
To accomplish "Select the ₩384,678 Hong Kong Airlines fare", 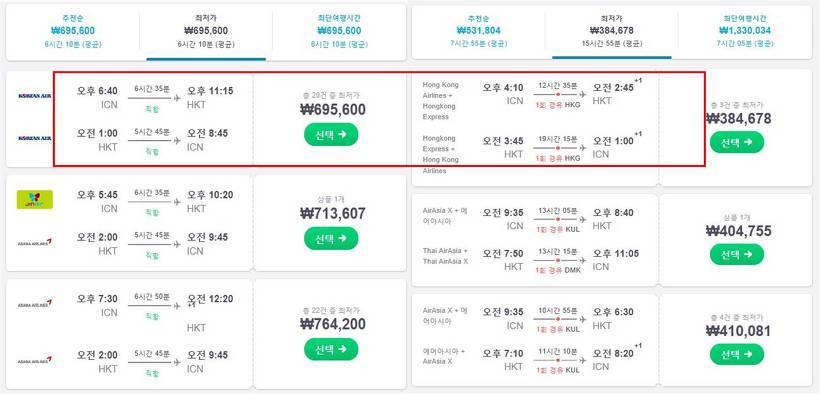I will 737,142.
